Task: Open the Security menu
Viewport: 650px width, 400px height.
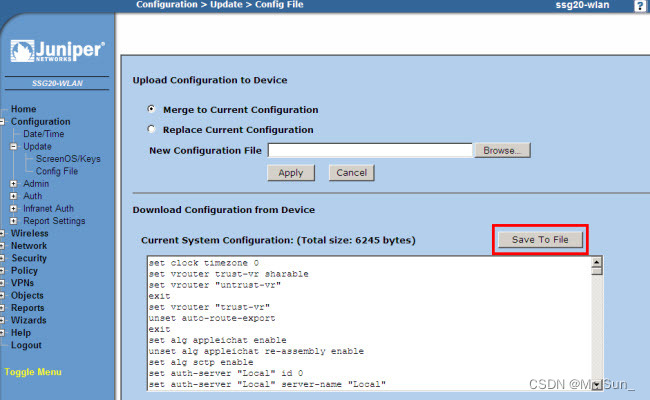Action: [29, 258]
